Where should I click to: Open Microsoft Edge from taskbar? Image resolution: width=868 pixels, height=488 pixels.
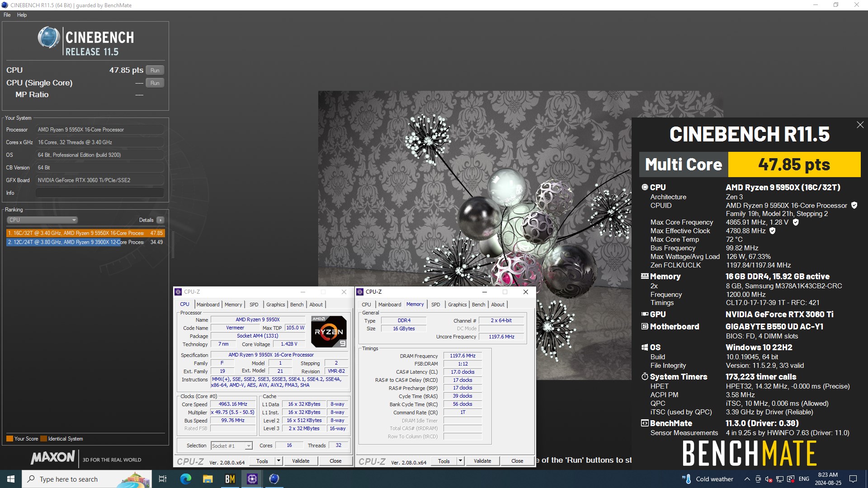(185, 479)
